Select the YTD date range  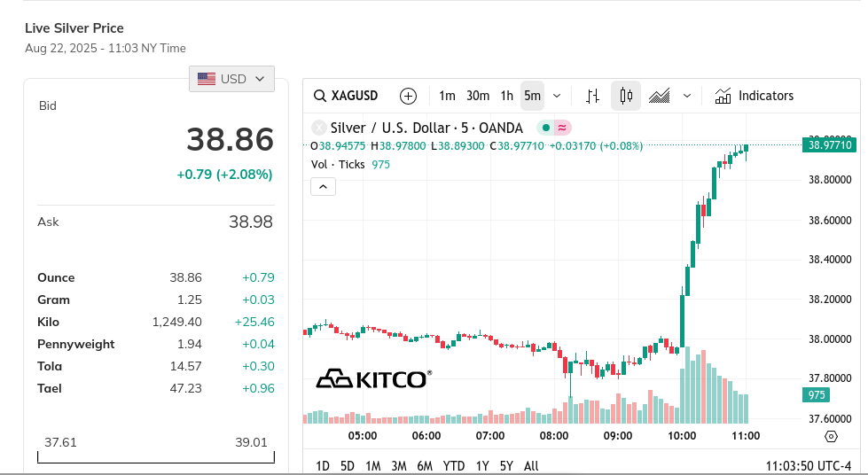pos(454,466)
